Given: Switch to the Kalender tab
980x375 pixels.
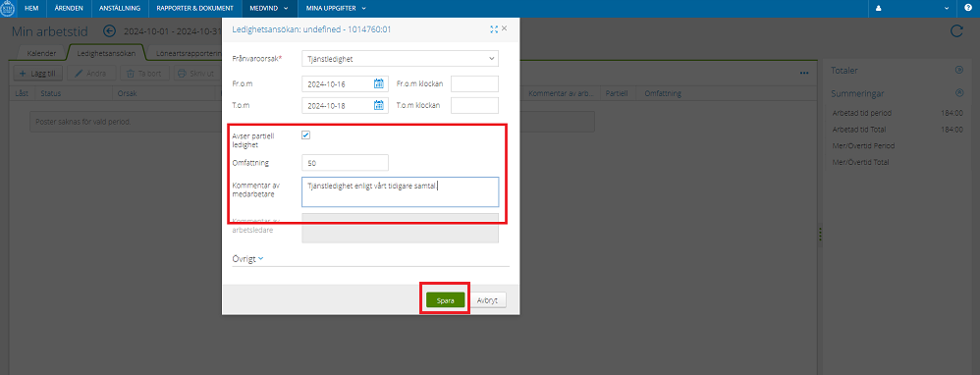Looking at the screenshot, I should click(42, 54).
